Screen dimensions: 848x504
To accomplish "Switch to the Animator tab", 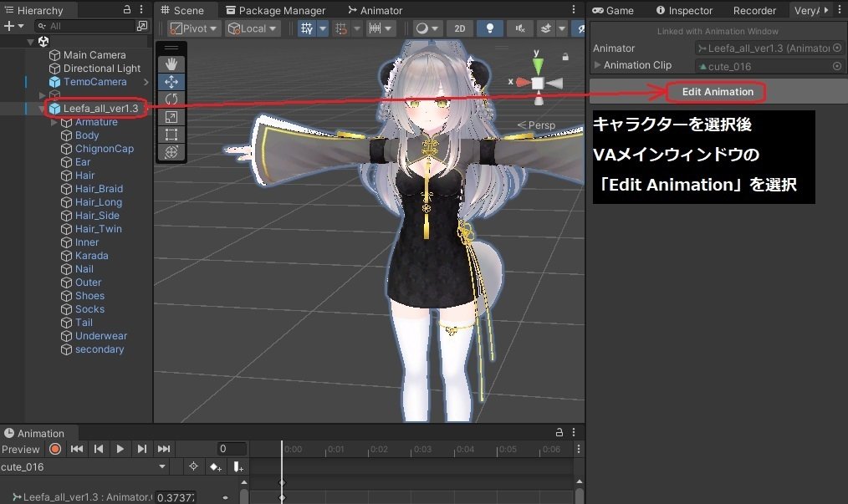I will point(375,10).
